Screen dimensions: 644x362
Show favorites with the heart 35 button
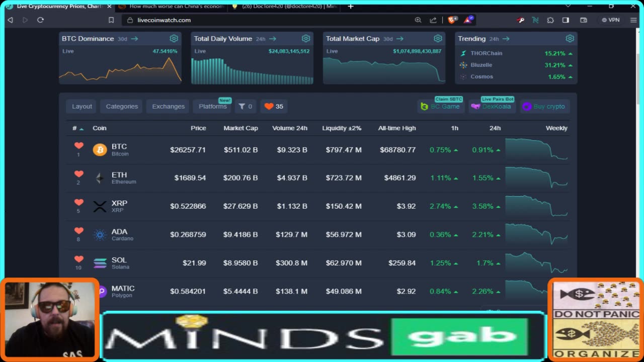[x=274, y=106]
